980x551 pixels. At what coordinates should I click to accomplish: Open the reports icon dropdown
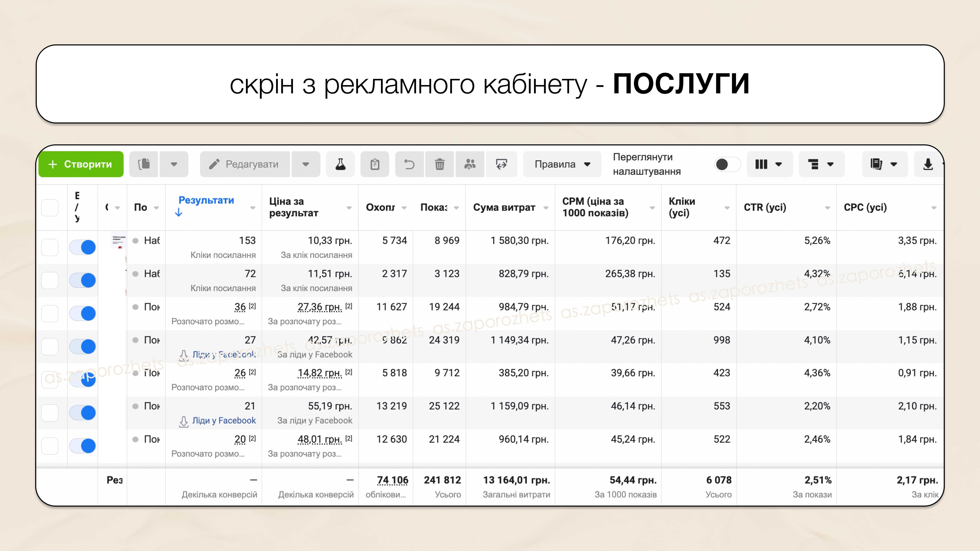pyautogui.click(x=885, y=164)
